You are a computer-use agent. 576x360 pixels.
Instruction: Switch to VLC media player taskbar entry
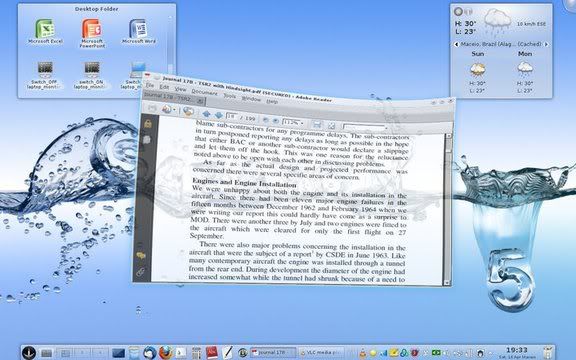click(321, 353)
